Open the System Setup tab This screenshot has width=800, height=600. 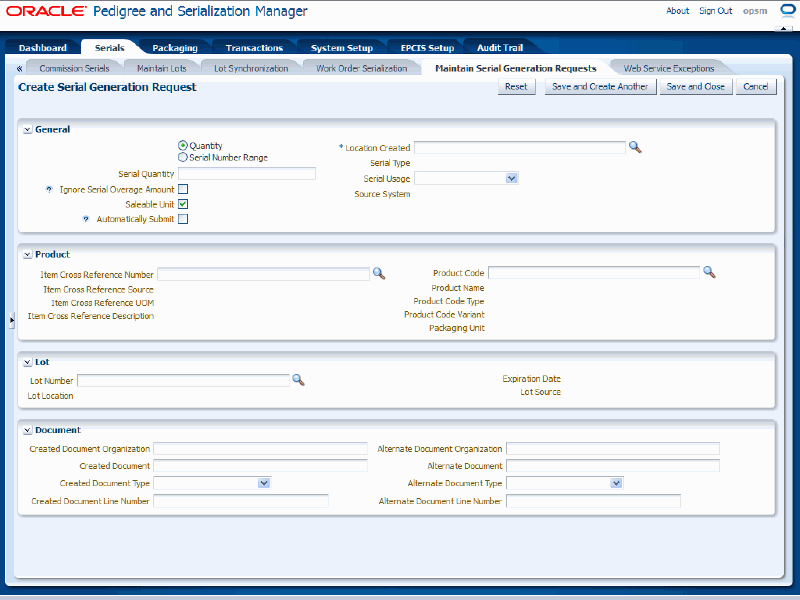(342, 47)
